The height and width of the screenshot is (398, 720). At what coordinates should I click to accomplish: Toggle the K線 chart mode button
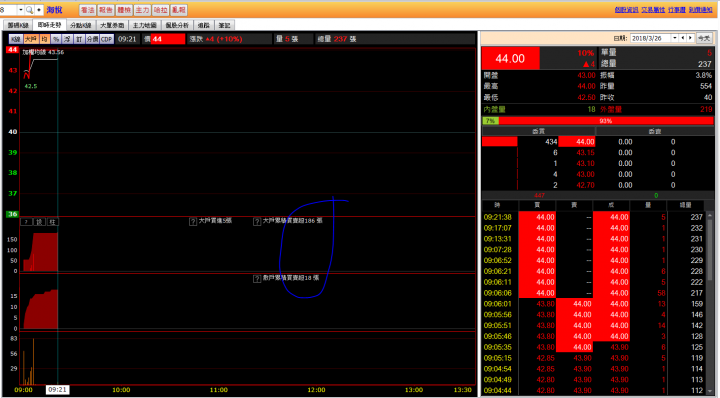(x=16, y=39)
